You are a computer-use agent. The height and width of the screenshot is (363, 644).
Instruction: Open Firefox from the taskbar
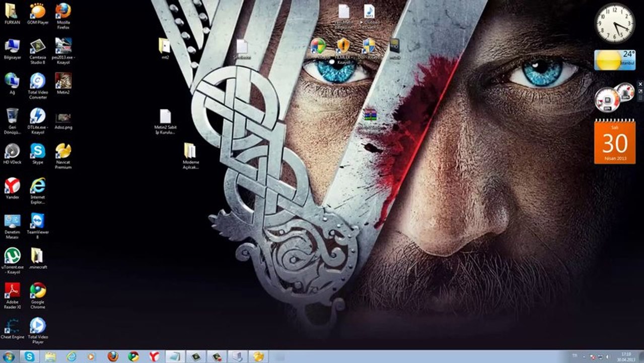(113, 356)
